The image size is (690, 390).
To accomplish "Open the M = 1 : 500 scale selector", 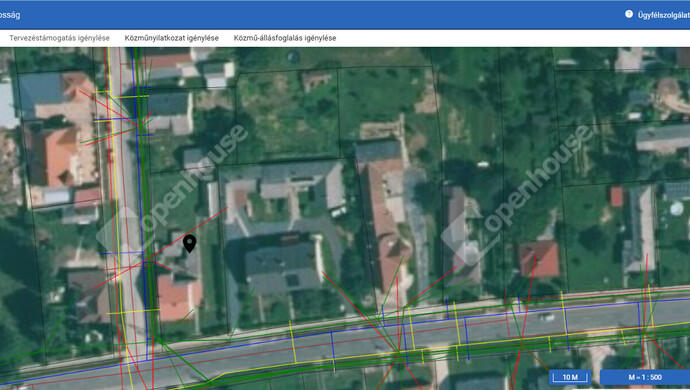I will click(x=645, y=377).
